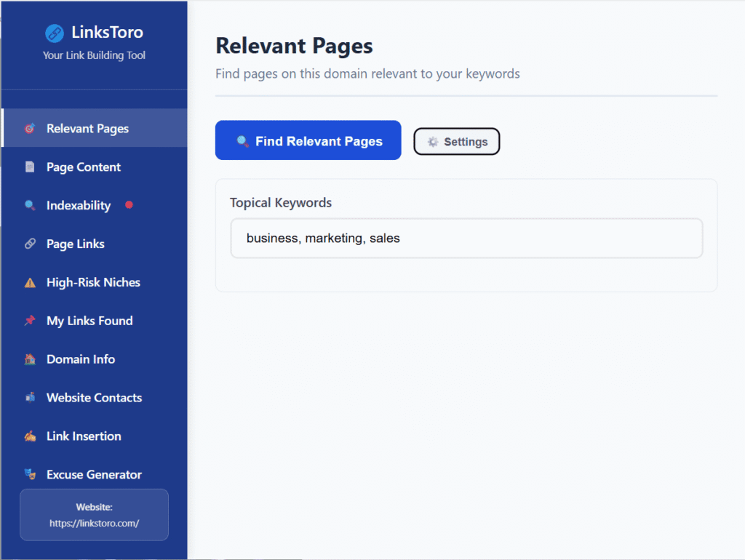Viewport: 745px width, 560px height.
Task: Click the pushpin icon beside My Links Found
Action: pos(30,321)
